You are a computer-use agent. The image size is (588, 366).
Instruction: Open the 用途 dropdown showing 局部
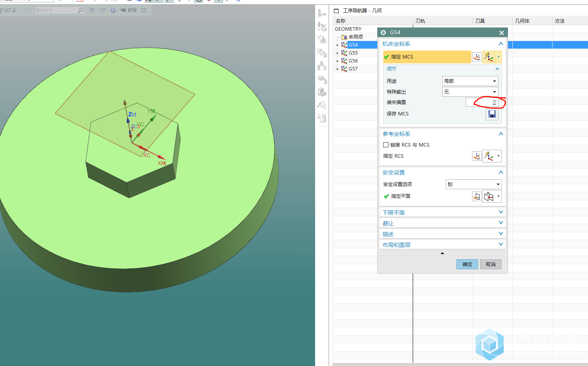[470, 81]
